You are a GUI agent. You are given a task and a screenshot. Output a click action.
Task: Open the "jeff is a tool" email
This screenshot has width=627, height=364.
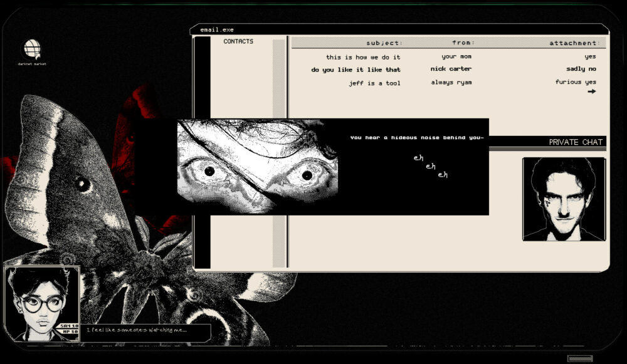coord(374,83)
